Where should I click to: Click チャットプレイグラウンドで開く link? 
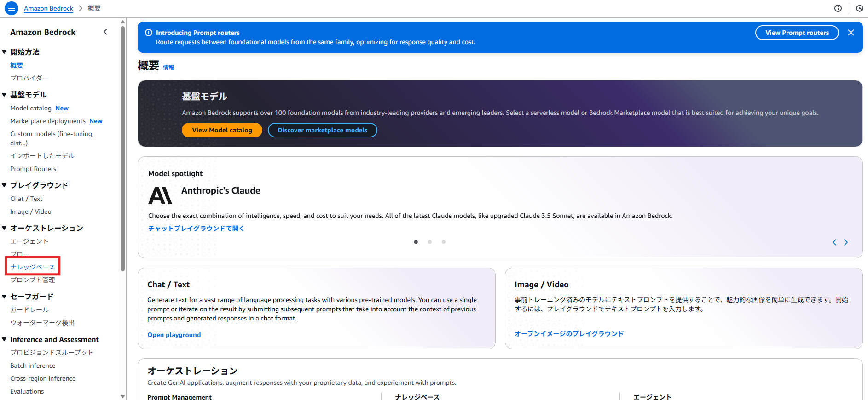196,229
